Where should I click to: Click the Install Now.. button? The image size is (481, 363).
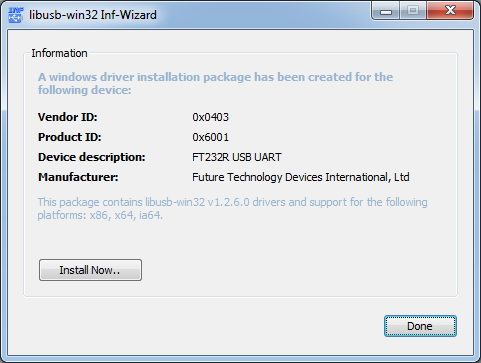point(90,270)
